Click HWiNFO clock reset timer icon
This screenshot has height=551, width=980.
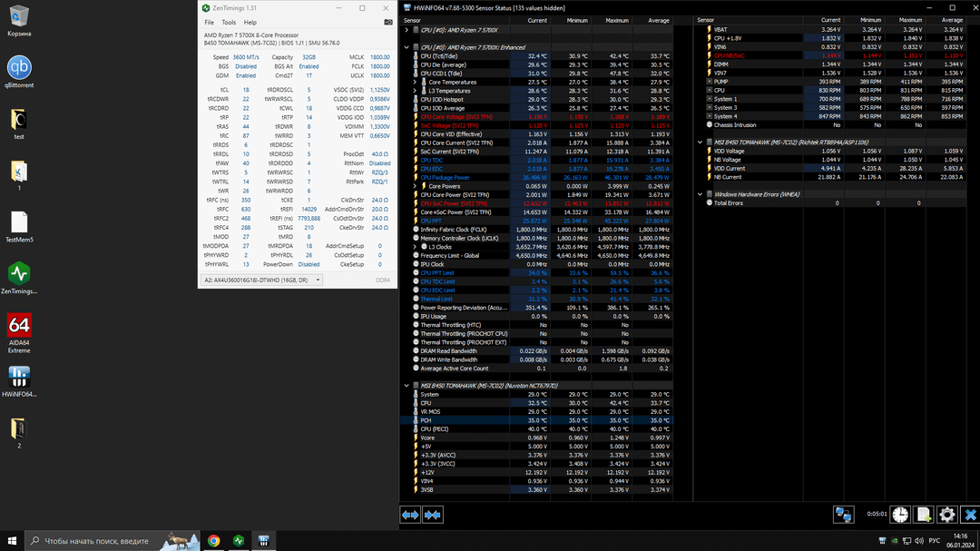pyautogui.click(x=900, y=514)
